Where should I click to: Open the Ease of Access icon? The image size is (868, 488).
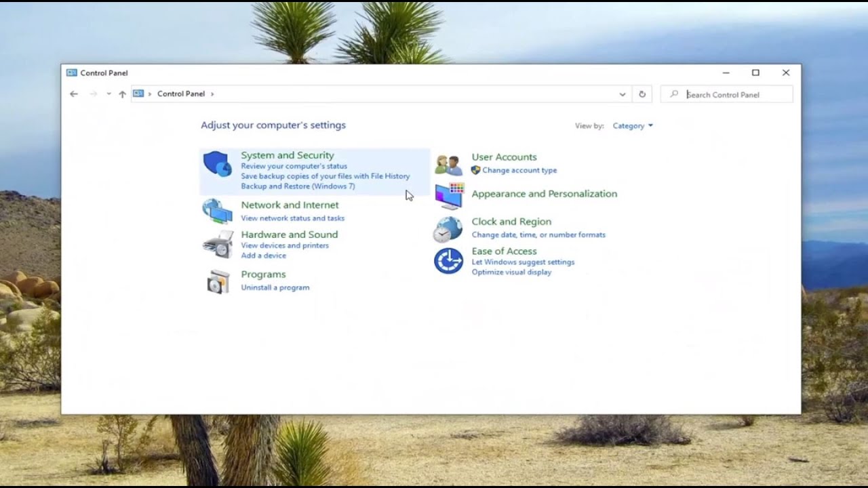[x=448, y=261]
